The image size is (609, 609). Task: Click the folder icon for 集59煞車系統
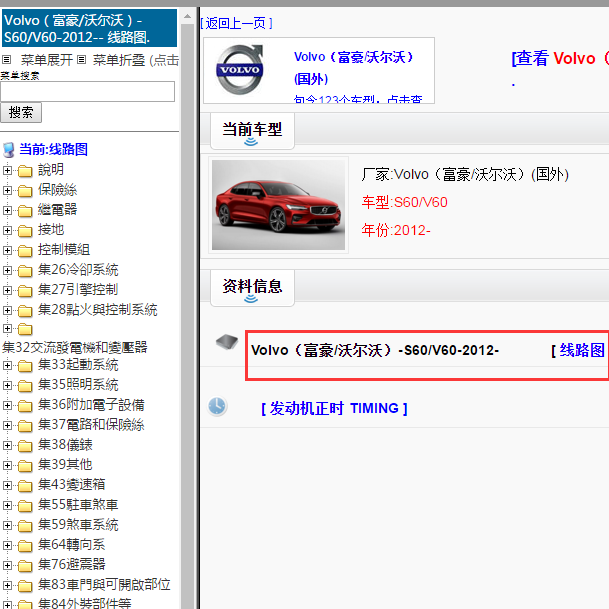25,526
